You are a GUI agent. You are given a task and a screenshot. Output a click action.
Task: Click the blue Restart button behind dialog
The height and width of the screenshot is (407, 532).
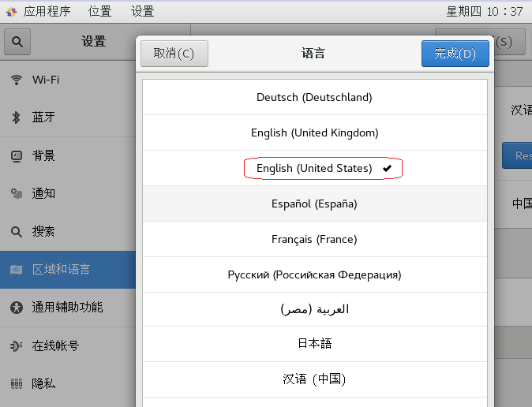coord(517,155)
